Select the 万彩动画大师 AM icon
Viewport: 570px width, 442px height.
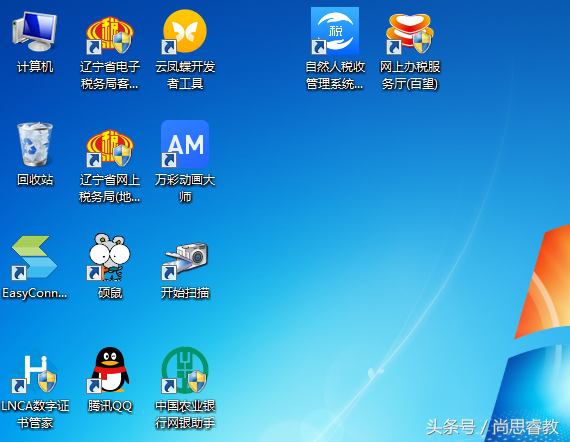point(185,144)
